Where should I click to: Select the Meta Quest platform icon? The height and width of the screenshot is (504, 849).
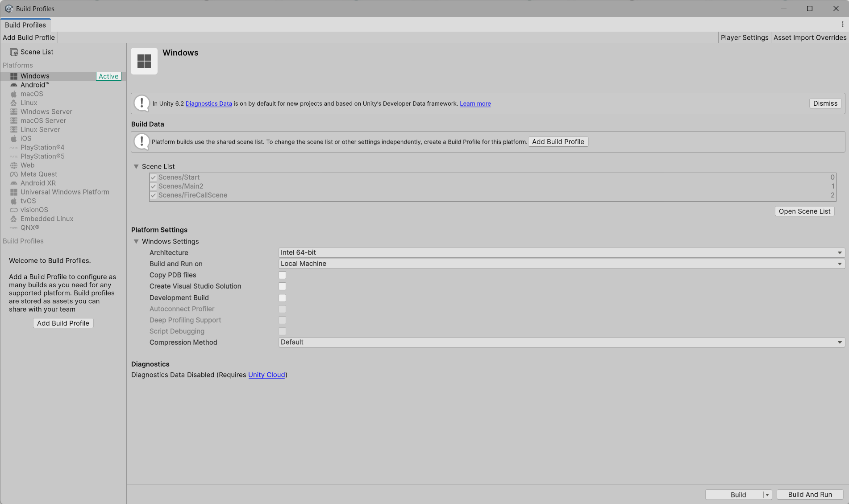pos(14,174)
